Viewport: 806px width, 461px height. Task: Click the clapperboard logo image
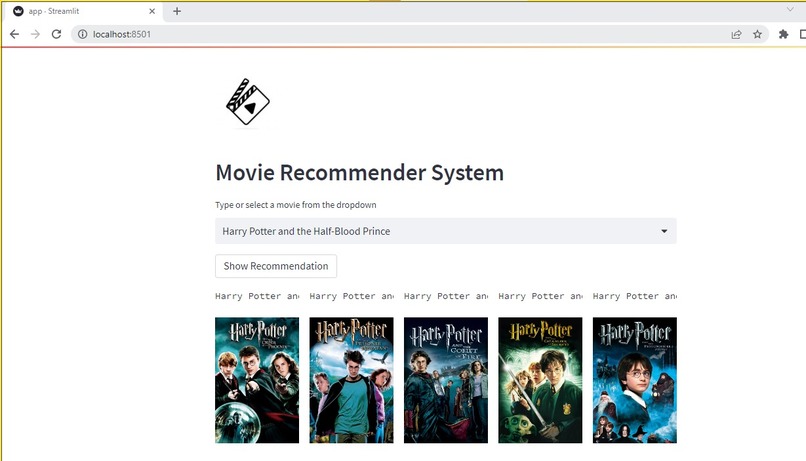tap(248, 101)
